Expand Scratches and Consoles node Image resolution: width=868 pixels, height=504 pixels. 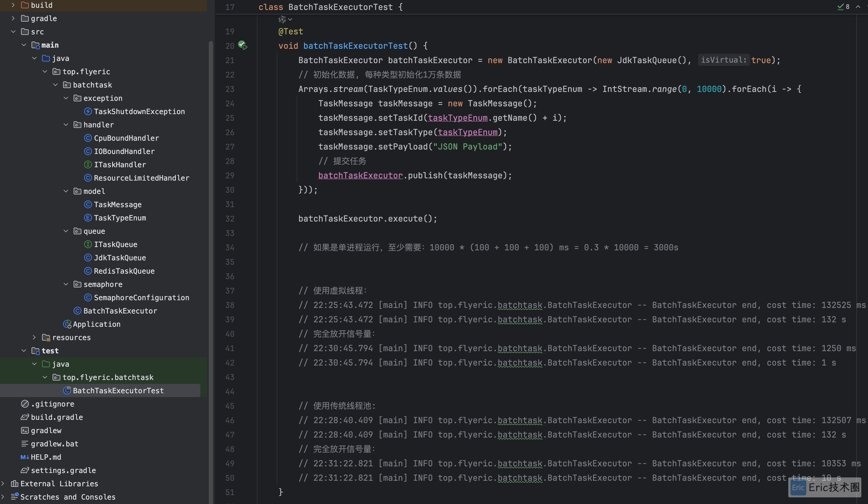coord(3,497)
